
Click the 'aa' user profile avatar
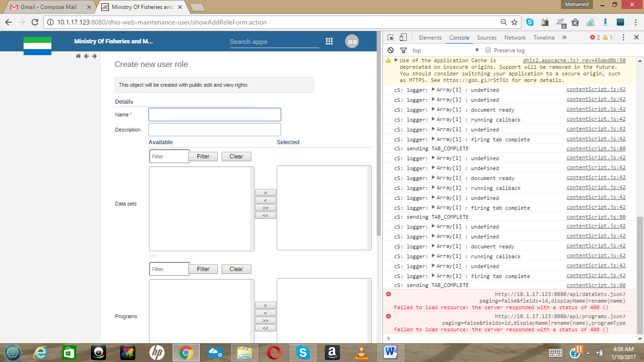point(352,41)
